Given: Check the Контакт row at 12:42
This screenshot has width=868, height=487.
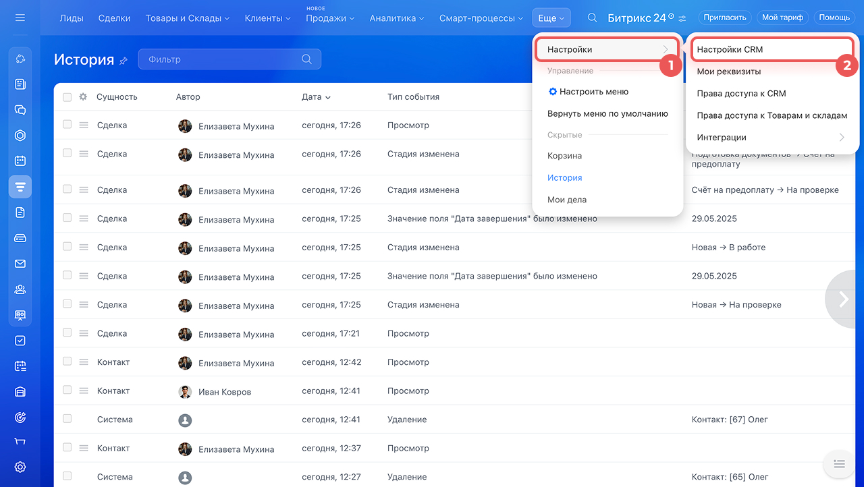Looking at the screenshot, I should point(67,362).
